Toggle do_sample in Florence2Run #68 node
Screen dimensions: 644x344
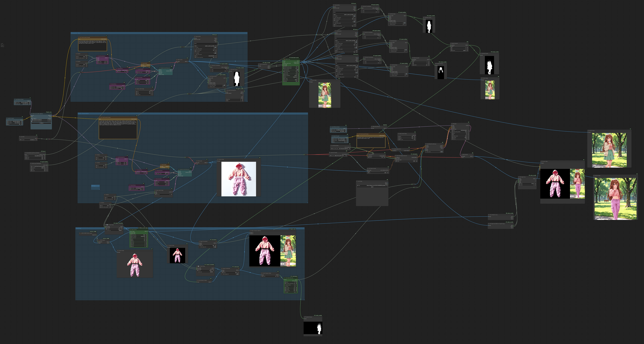click(206, 53)
